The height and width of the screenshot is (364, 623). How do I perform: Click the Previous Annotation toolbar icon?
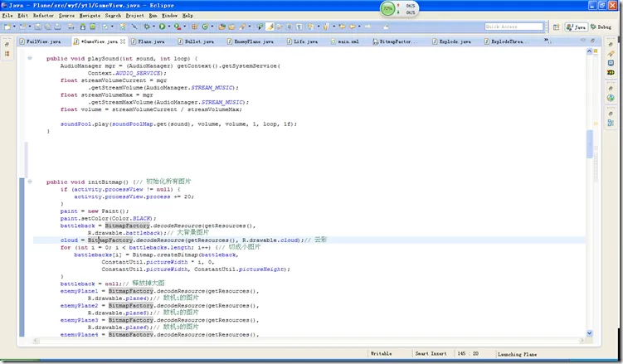[326, 27]
